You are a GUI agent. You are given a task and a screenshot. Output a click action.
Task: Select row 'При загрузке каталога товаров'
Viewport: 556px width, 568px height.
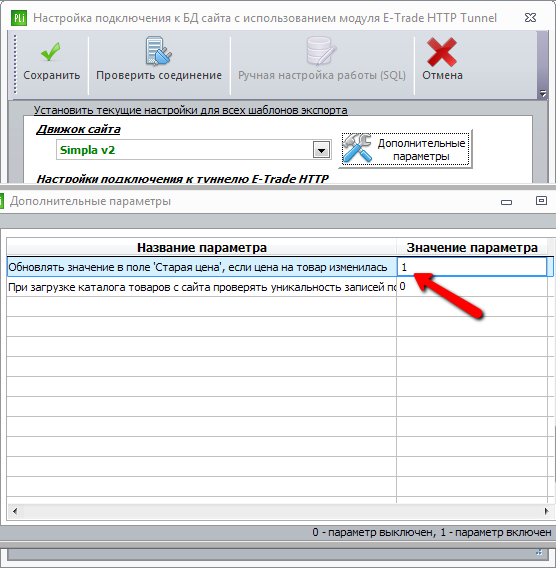(x=202, y=287)
